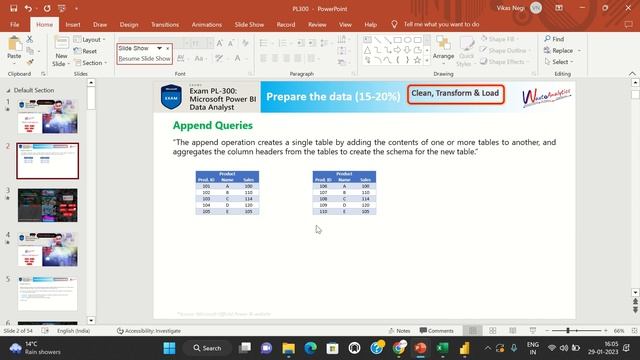Switch to Reading view

[513, 331]
